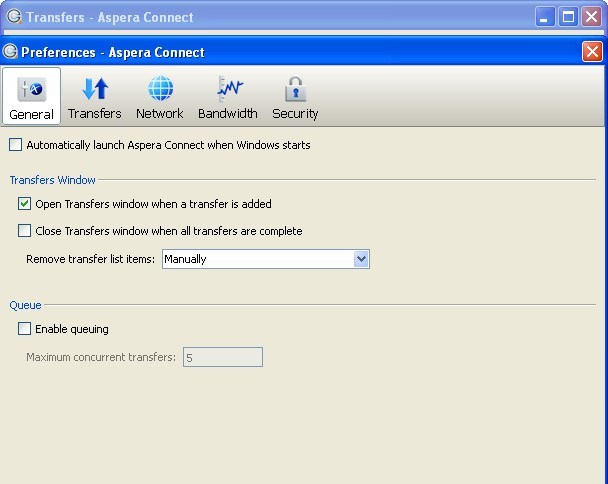The image size is (608, 484).
Task: Close the Transfers window behind
Action: (x=591, y=17)
